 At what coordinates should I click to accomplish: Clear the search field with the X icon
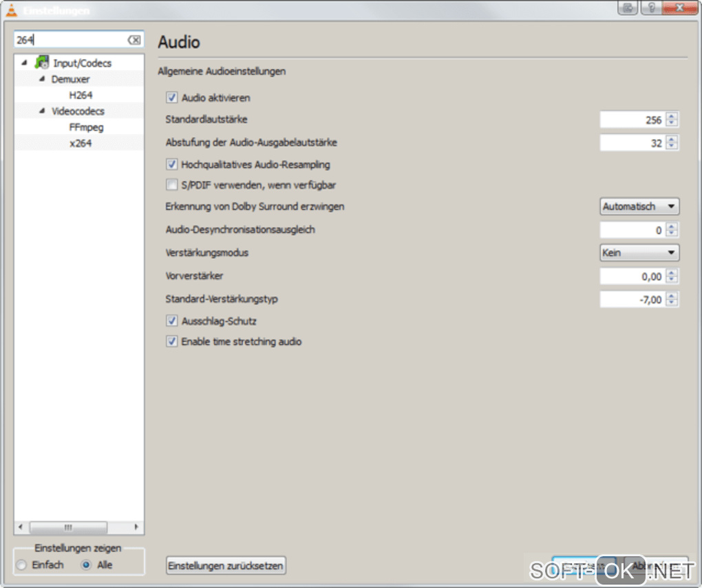[134, 40]
